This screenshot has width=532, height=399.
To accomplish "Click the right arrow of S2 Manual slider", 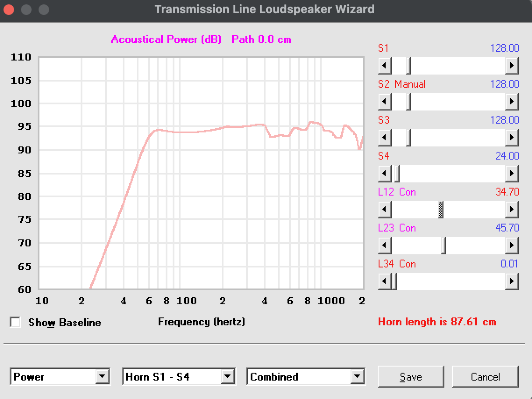I will click(x=511, y=102).
